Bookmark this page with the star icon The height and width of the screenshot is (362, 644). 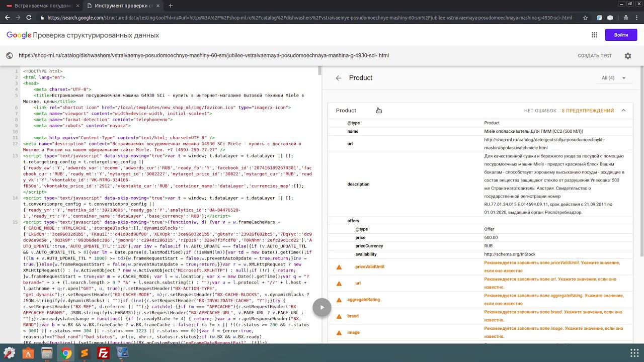click(585, 18)
